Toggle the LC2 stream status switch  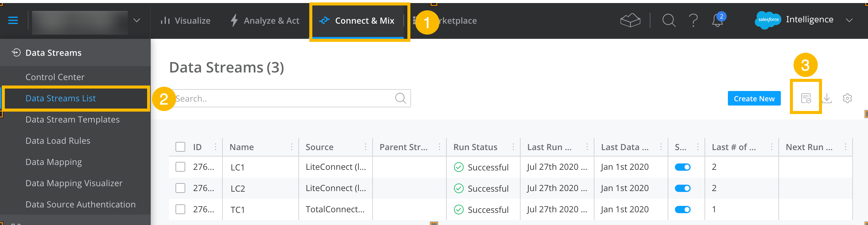683,189
